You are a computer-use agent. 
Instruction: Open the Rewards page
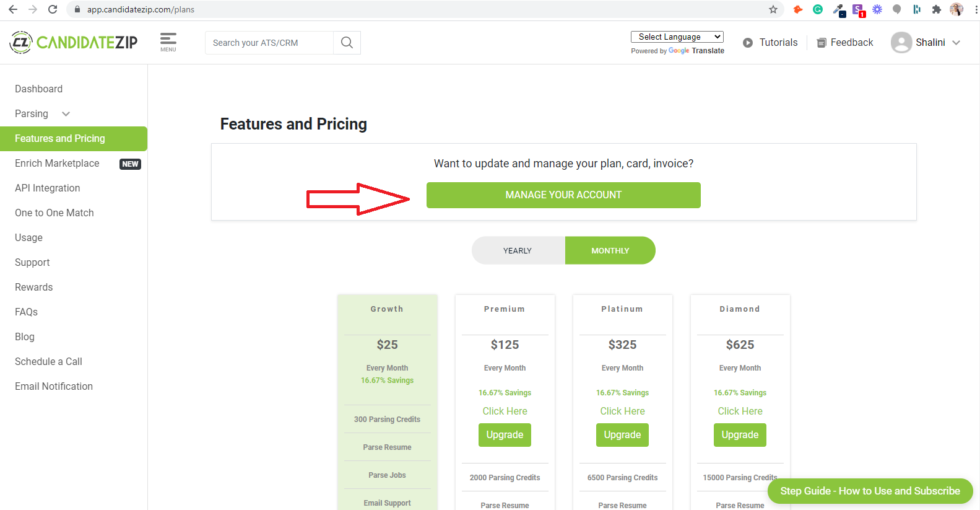pos(34,287)
